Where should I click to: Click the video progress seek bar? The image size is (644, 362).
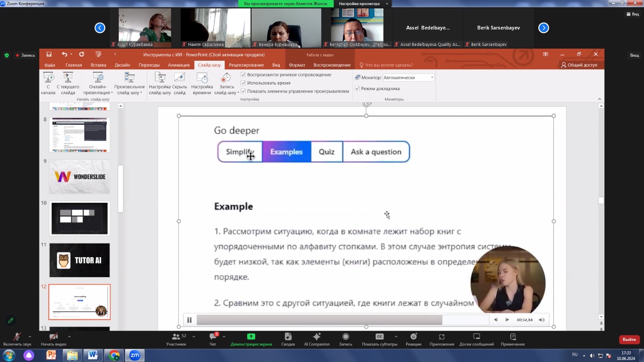click(x=342, y=320)
